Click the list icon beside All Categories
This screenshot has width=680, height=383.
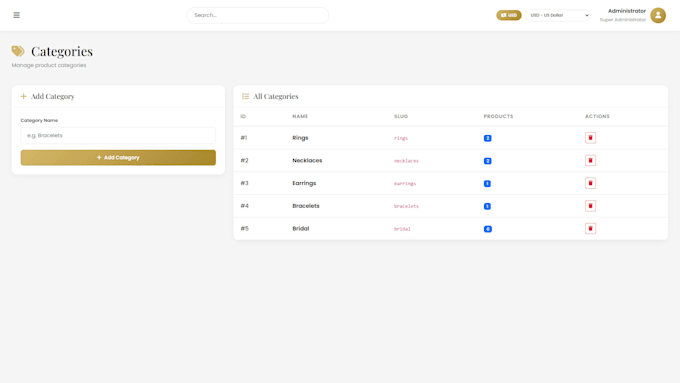(245, 96)
